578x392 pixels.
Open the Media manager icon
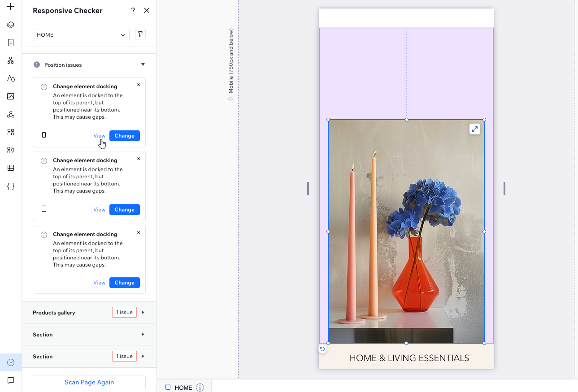(11, 96)
